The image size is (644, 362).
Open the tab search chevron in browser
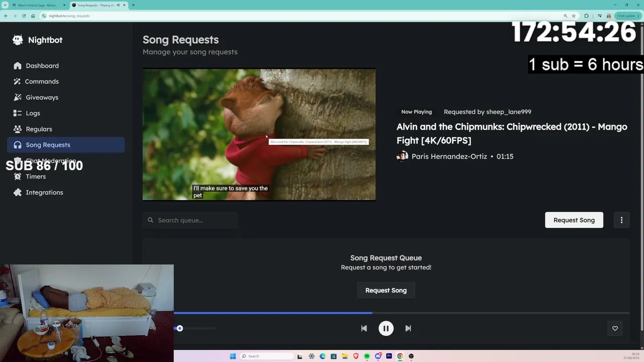[5, 5]
